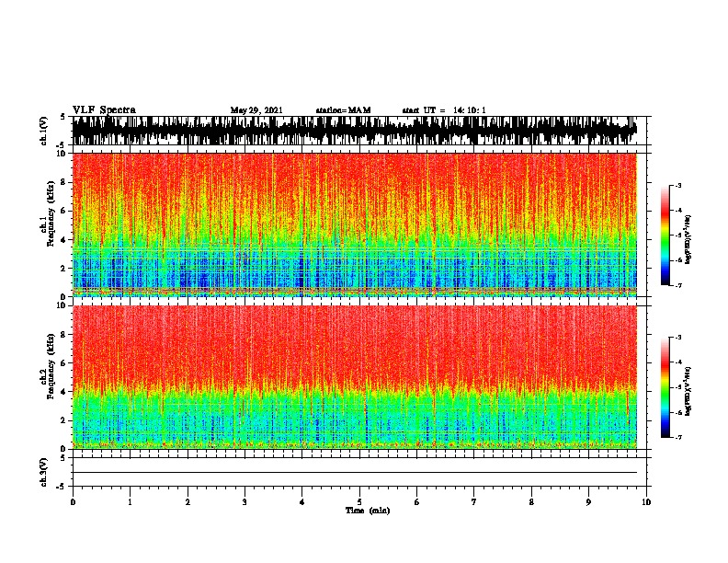
Task: Click the "station=MAM" header label
Action: [x=343, y=110]
